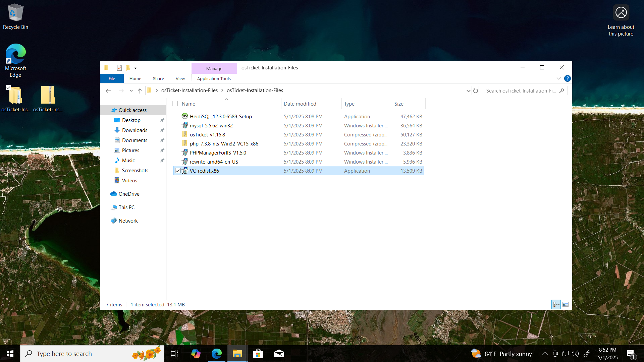Open Downloads in Quick access
This screenshot has width=644, height=362.
[x=135, y=130]
